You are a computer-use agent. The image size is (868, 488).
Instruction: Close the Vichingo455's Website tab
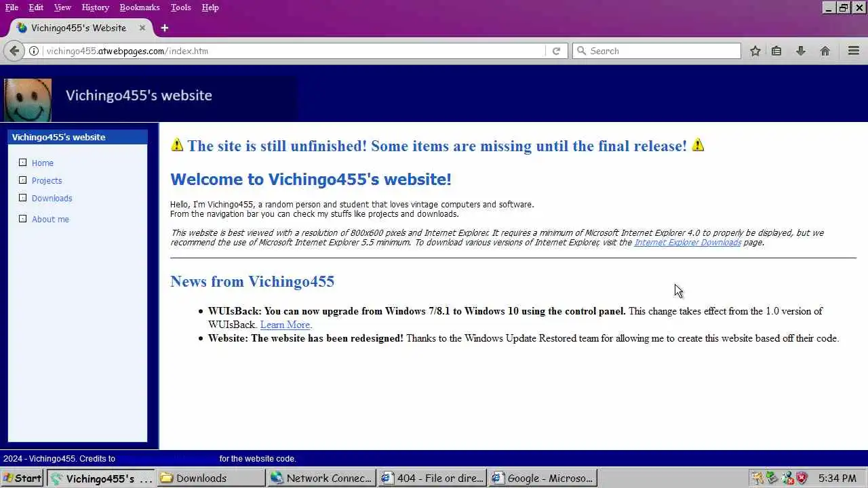click(x=142, y=28)
